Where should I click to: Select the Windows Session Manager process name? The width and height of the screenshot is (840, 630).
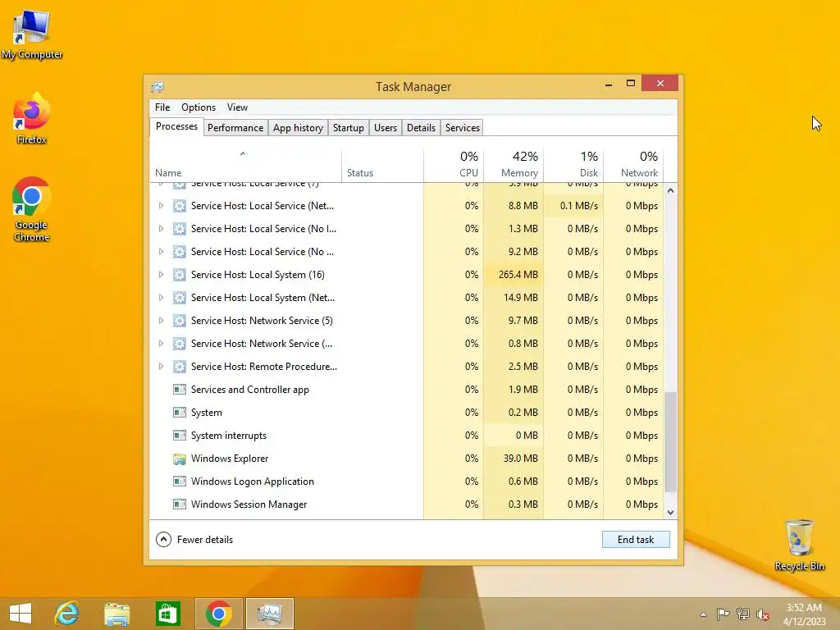tap(249, 504)
